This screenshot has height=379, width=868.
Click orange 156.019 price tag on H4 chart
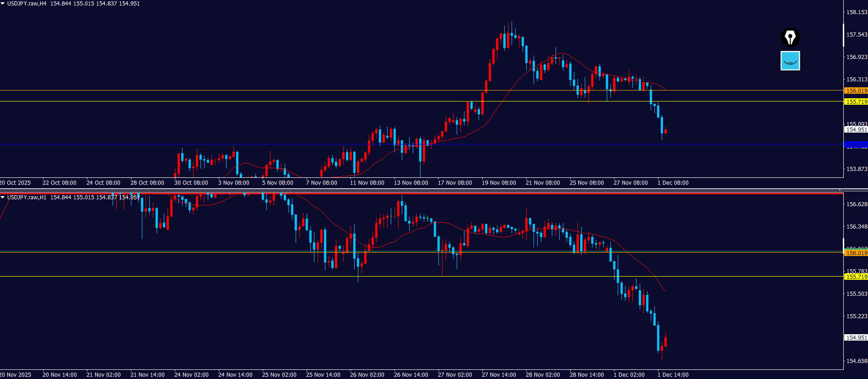point(856,91)
